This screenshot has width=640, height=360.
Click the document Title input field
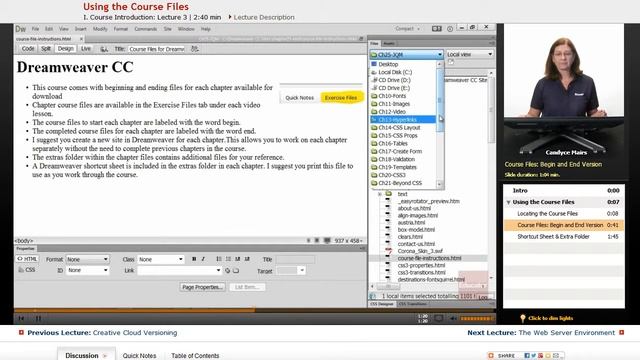point(156,49)
